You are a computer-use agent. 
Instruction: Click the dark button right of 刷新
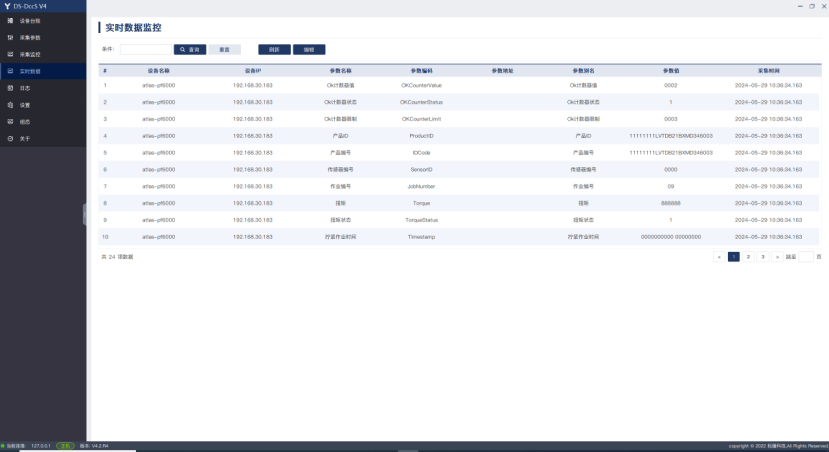click(309, 50)
